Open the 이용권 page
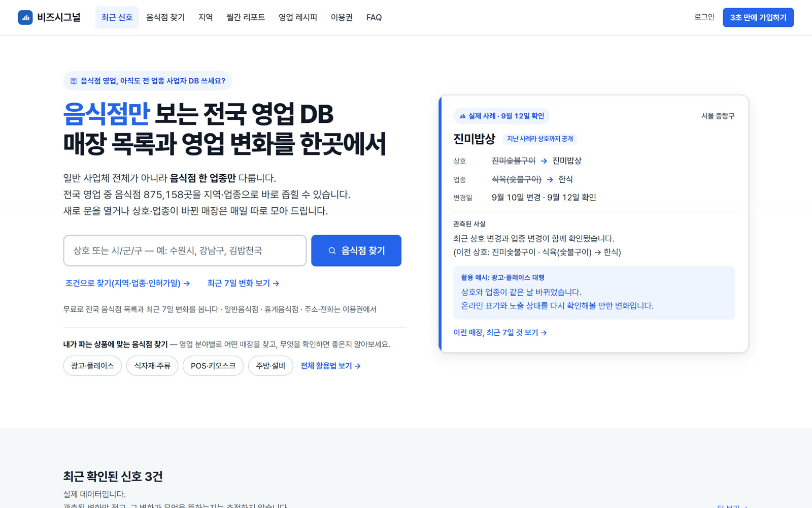Screen dimensions: 812x508 click(342, 17)
